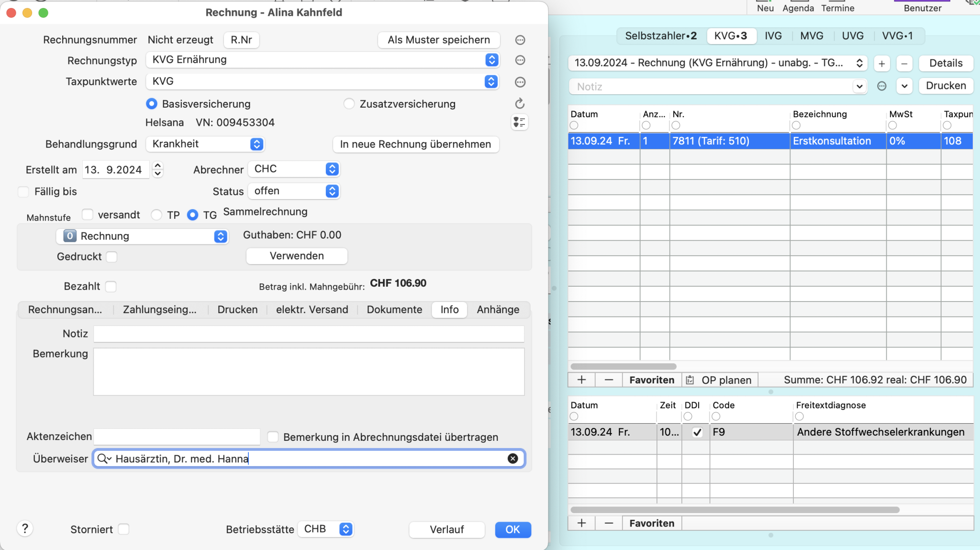Image resolution: width=980 pixels, height=550 pixels.
Task: Open the Drucken tab in dialog
Action: point(237,310)
